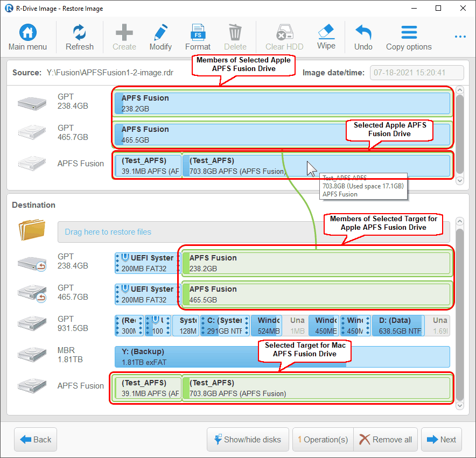Select the Modify pencil tool

pyautogui.click(x=160, y=32)
